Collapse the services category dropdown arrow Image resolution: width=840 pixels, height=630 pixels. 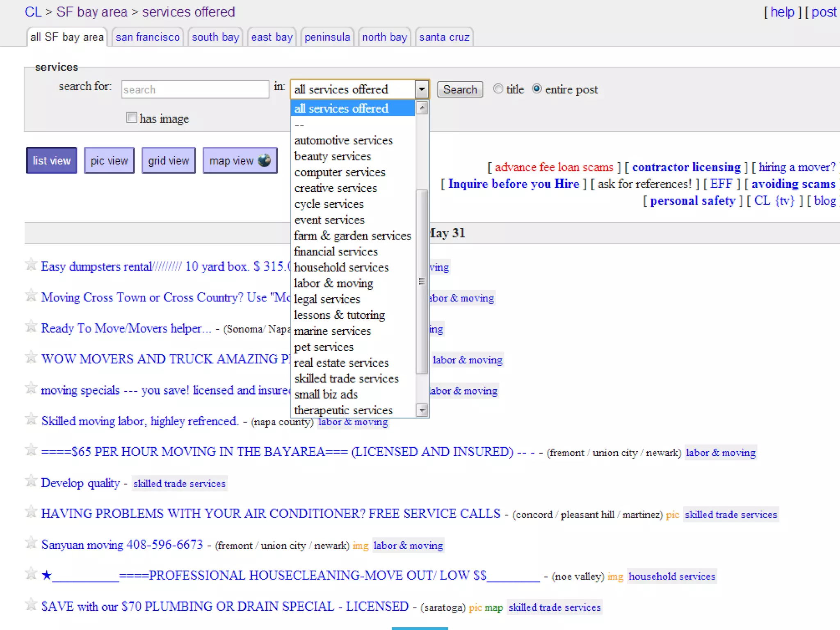422,89
